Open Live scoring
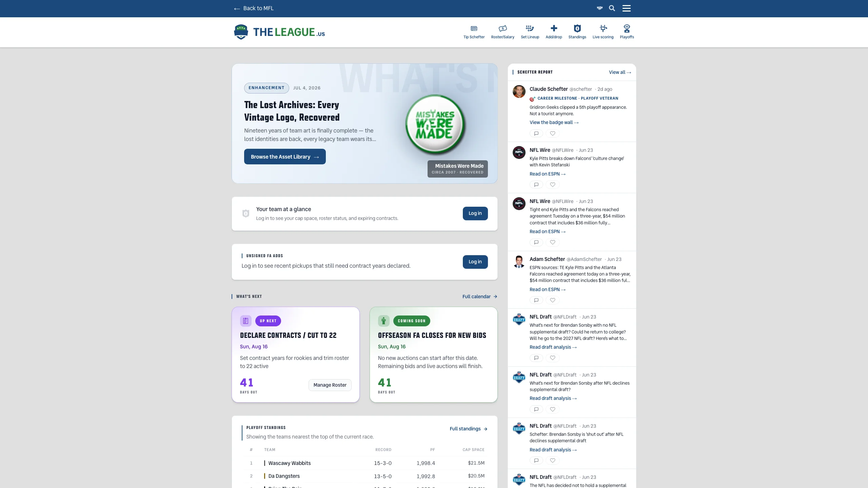Viewport: 868px width, 488px height. click(603, 32)
